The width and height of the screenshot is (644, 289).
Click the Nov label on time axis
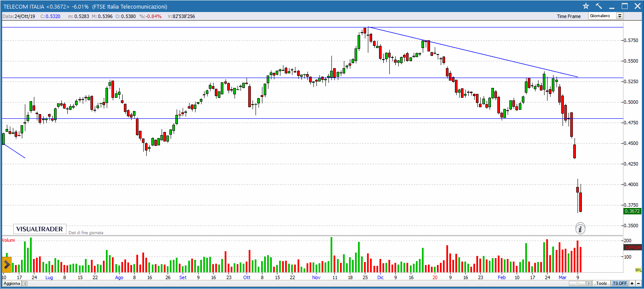tap(316, 277)
